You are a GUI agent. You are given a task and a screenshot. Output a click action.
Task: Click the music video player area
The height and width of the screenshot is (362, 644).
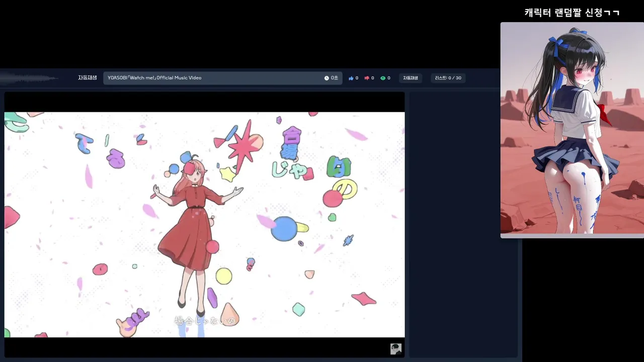[204, 224]
